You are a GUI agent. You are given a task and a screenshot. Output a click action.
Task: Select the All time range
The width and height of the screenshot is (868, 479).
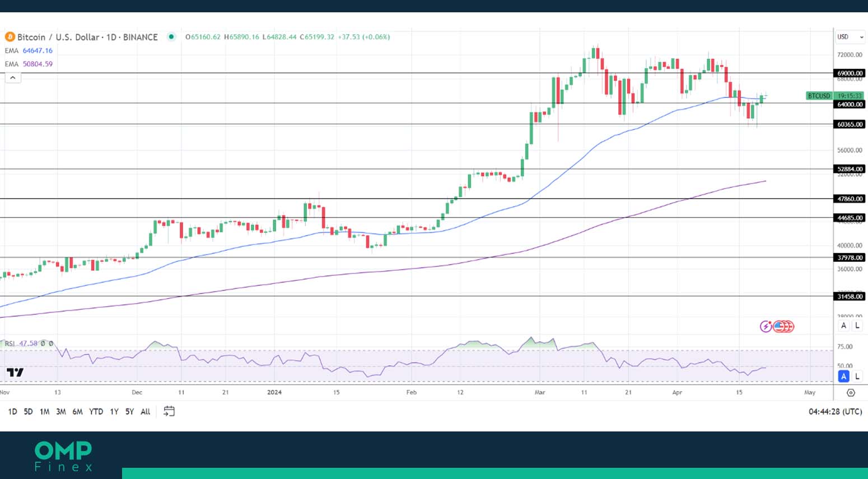click(146, 411)
